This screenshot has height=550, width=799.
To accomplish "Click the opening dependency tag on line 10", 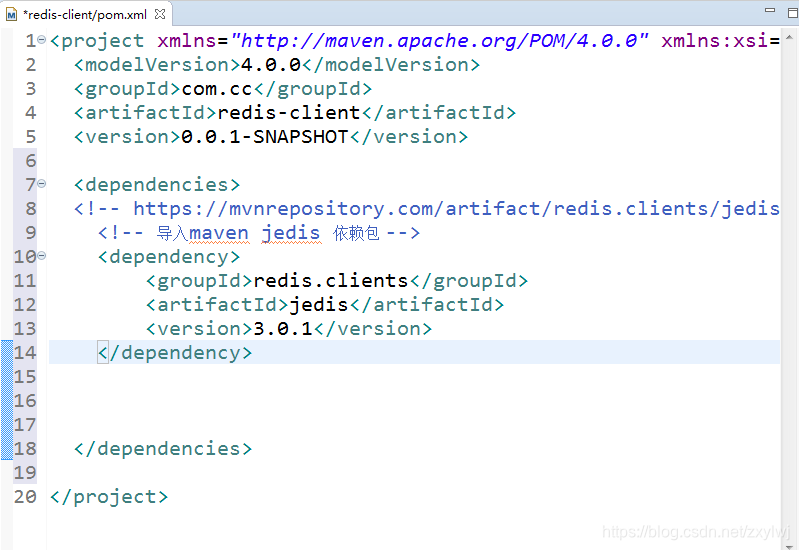I will coord(169,256).
